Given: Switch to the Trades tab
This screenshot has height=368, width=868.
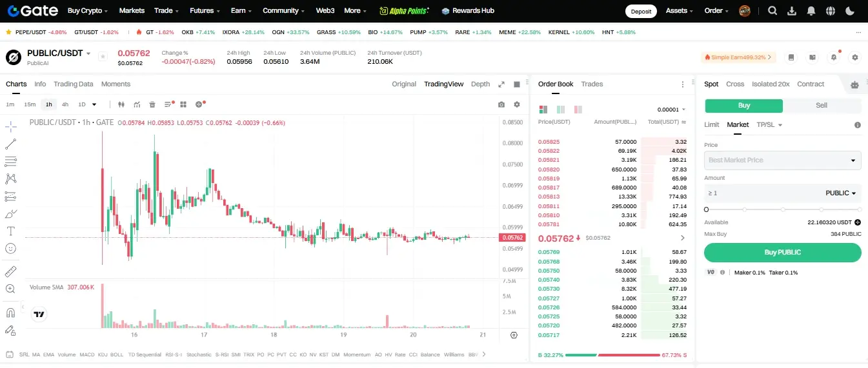Looking at the screenshot, I should point(592,84).
